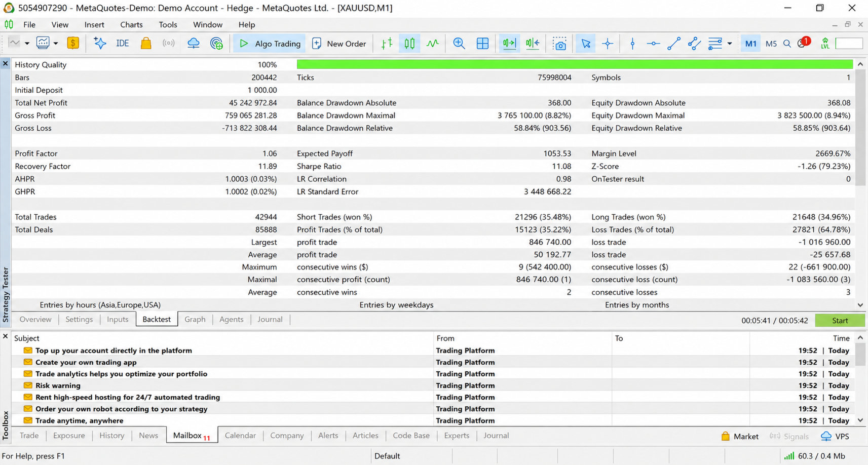Expand the templates dropdown arrow
The image size is (868, 465).
point(56,44)
